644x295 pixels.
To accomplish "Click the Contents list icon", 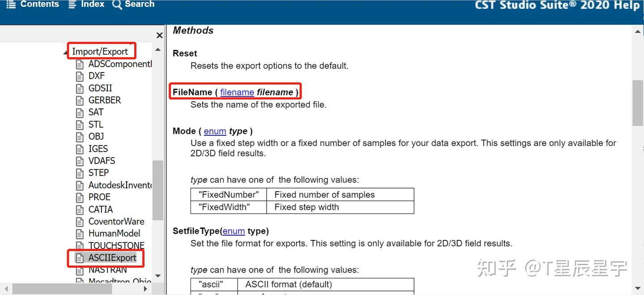I will pyautogui.click(x=11, y=4).
